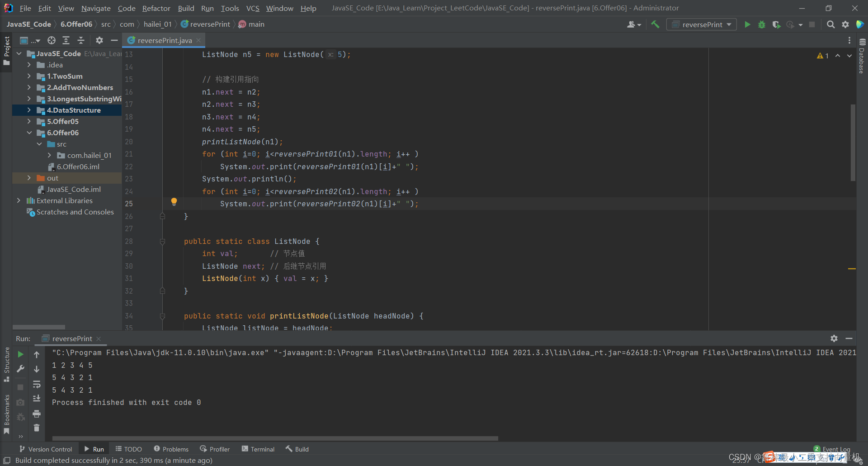Viewport: 868px width, 466px height.
Task: Expand External Libraries node
Action: point(19,200)
